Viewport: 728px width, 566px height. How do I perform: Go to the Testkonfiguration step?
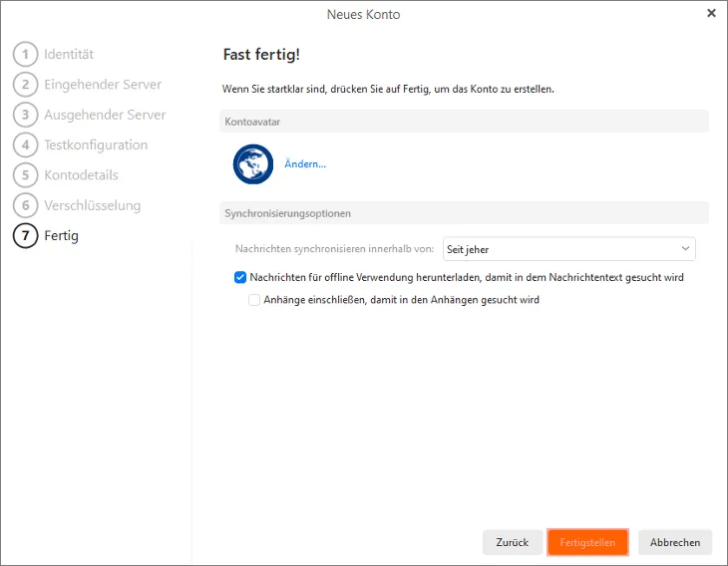coord(96,145)
